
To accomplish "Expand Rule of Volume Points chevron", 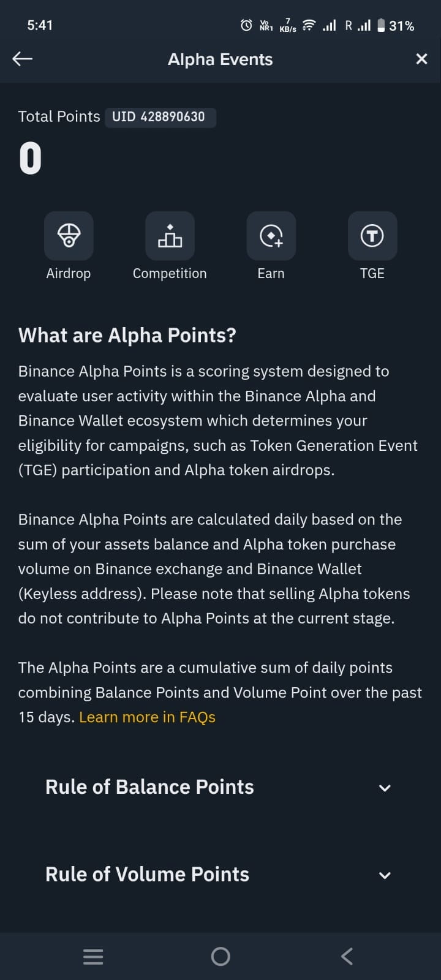I will click(385, 875).
